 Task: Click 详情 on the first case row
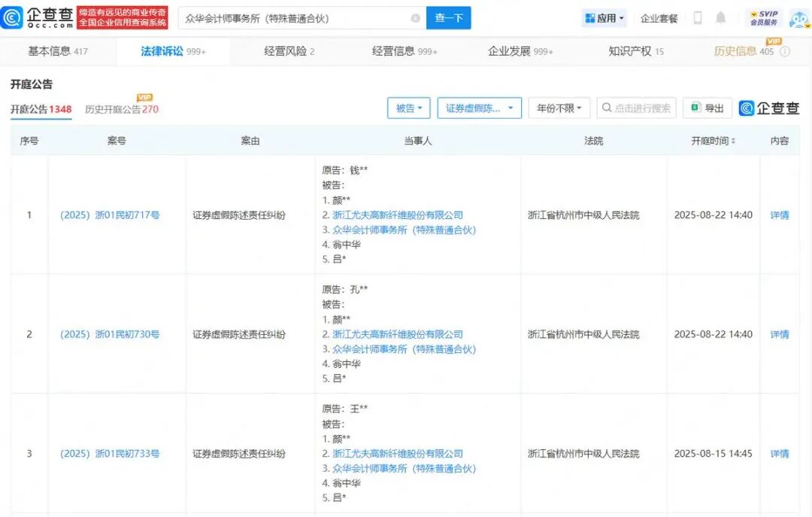[779, 214]
